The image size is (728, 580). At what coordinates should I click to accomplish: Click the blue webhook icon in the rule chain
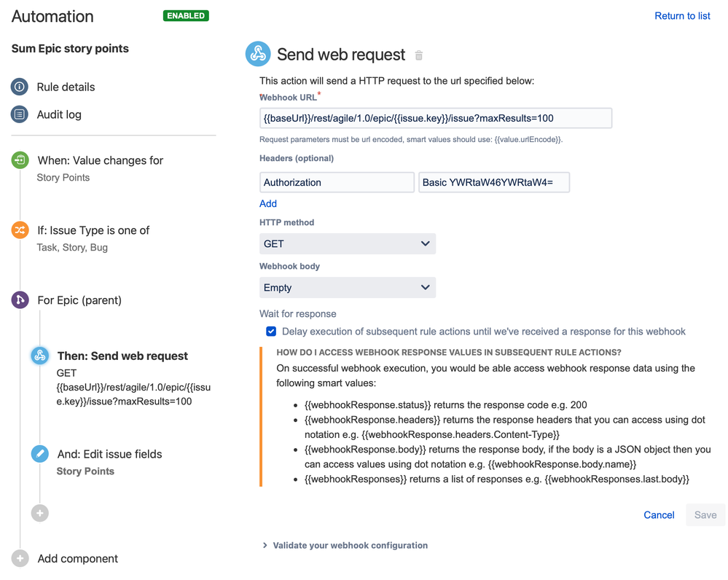coord(40,356)
